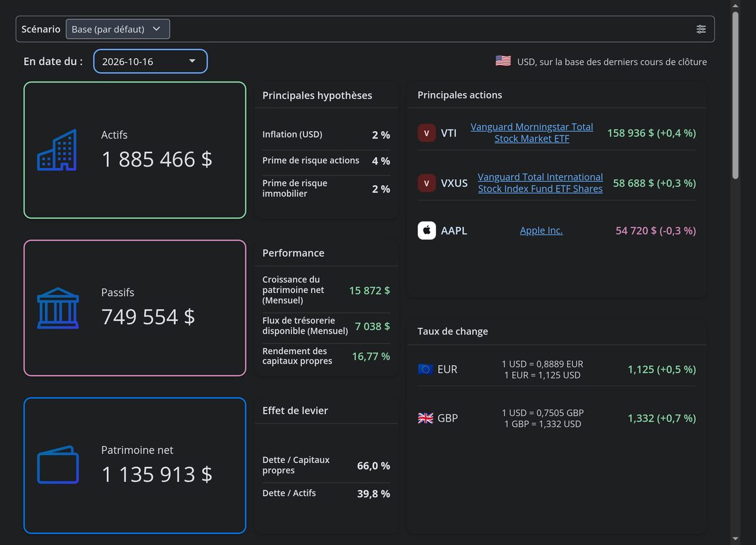
Task: Open the Scénario dropdown Base (par défaut)
Action: pos(118,29)
